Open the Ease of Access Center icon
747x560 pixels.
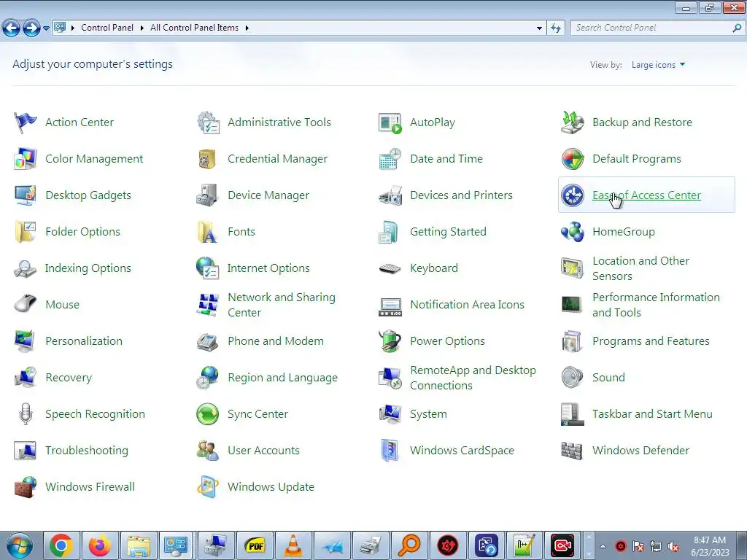coord(572,195)
